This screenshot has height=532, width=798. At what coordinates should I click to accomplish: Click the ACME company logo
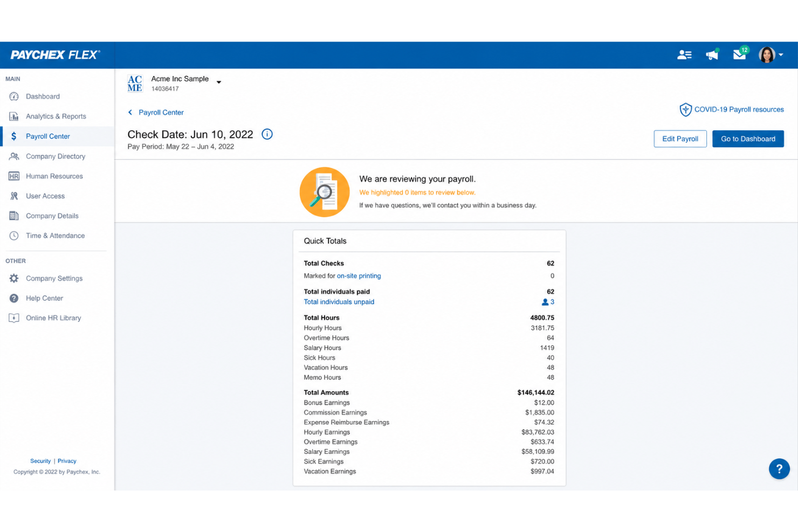pyautogui.click(x=135, y=84)
